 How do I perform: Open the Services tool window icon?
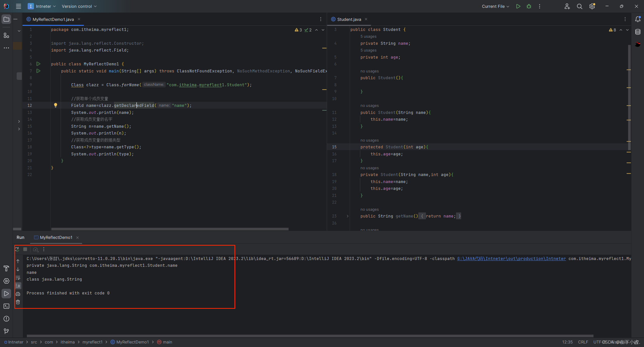tap(6, 281)
